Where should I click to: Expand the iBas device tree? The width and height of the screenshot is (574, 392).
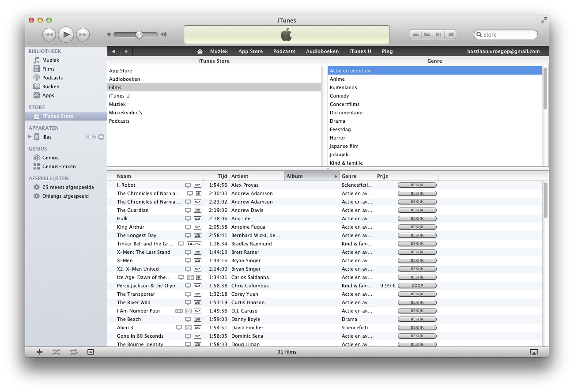tap(30, 137)
